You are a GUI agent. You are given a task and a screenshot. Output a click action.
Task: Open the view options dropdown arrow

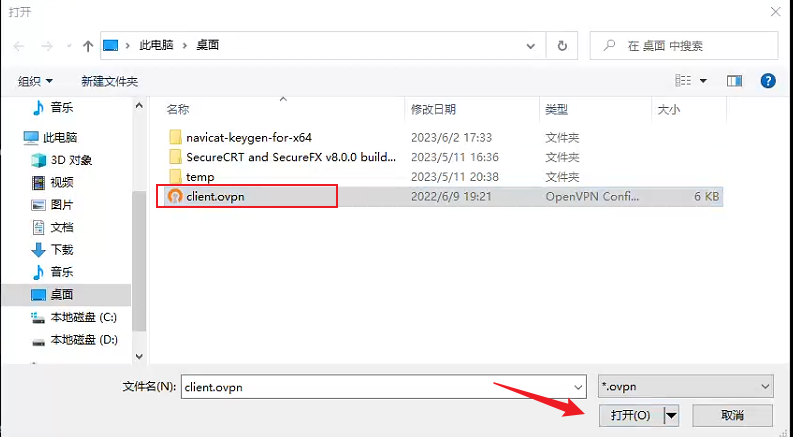[703, 80]
